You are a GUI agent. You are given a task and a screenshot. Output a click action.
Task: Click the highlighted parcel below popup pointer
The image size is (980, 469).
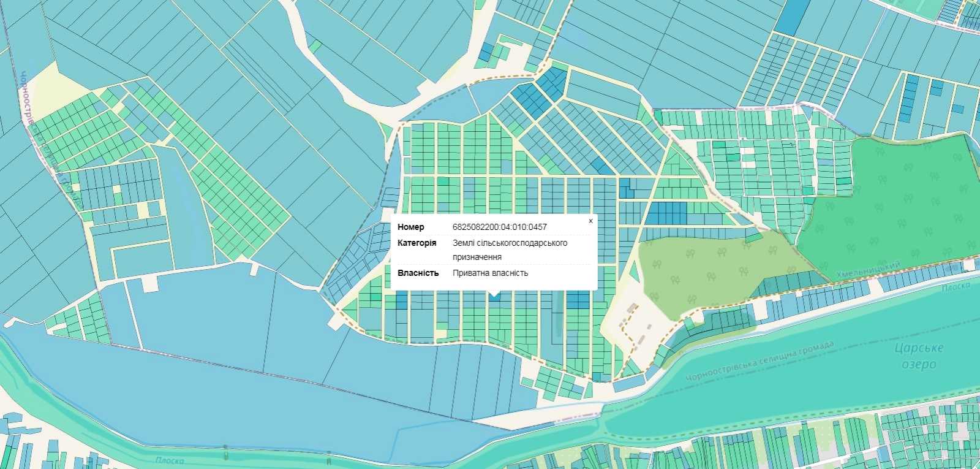click(x=494, y=297)
